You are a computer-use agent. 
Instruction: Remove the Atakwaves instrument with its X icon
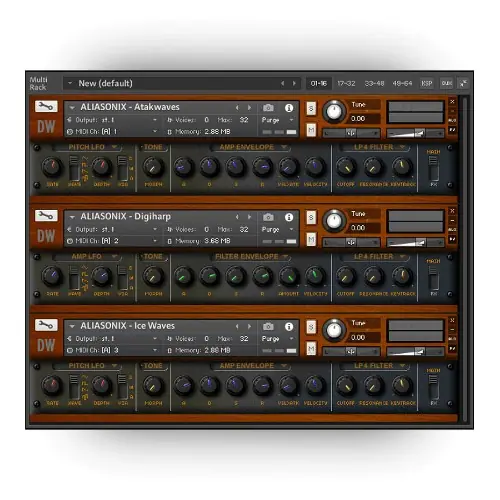coord(452,102)
